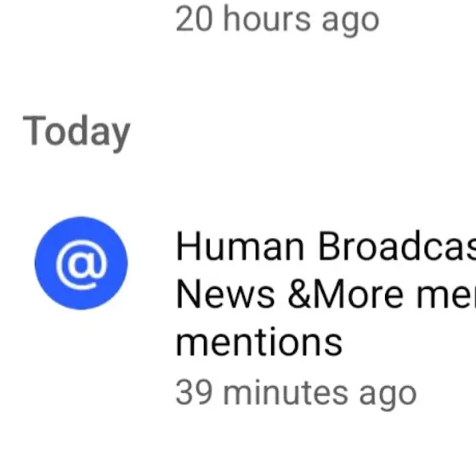Tap the 'minutes ago' text under mentions
The height and width of the screenshot is (476, 476).
[x=320, y=394]
